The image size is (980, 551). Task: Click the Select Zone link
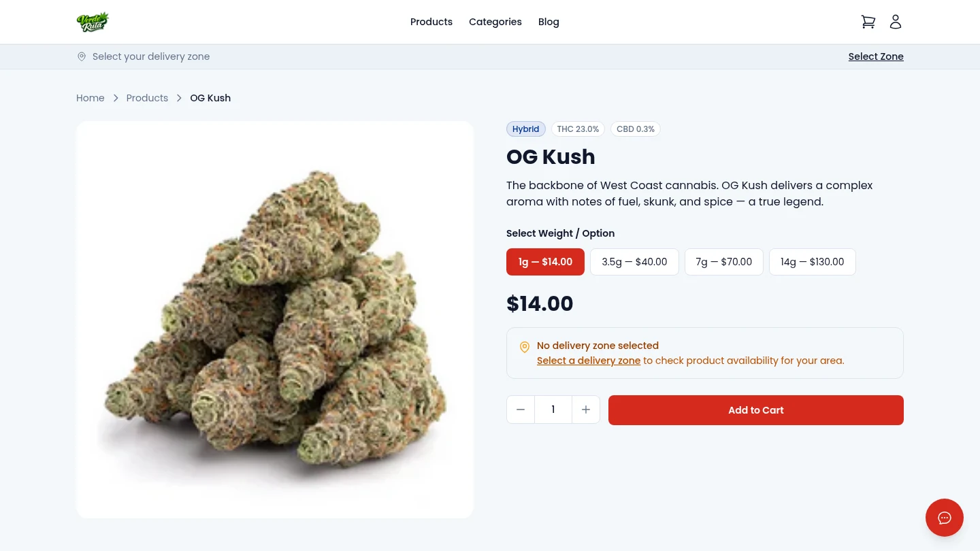pos(876,56)
